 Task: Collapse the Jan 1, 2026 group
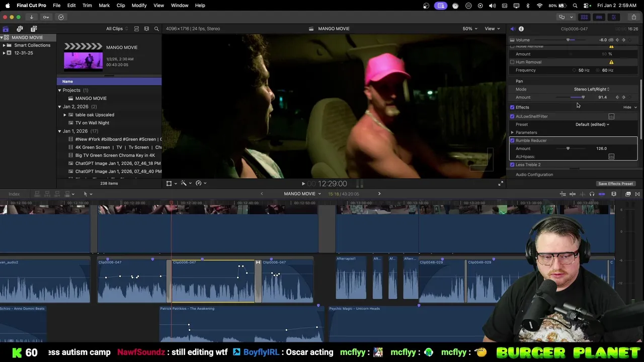[x=59, y=131]
